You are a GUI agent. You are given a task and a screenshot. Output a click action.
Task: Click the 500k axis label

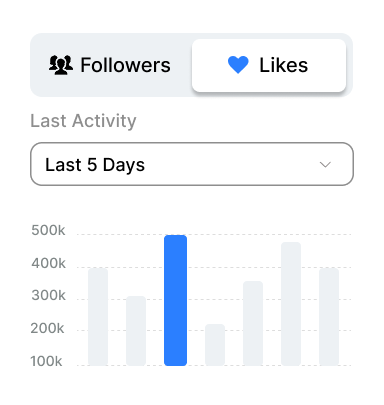point(48,230)
